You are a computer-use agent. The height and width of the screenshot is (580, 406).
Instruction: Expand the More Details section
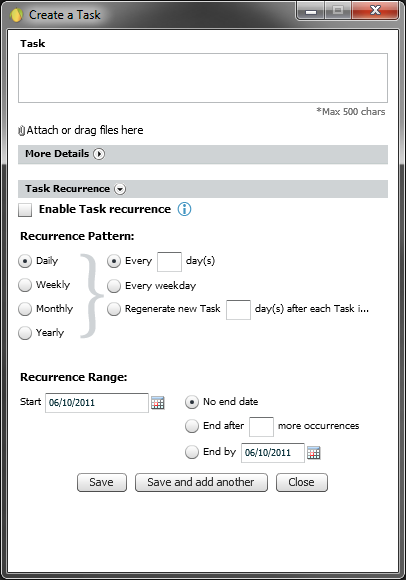(x=99, y=154)
